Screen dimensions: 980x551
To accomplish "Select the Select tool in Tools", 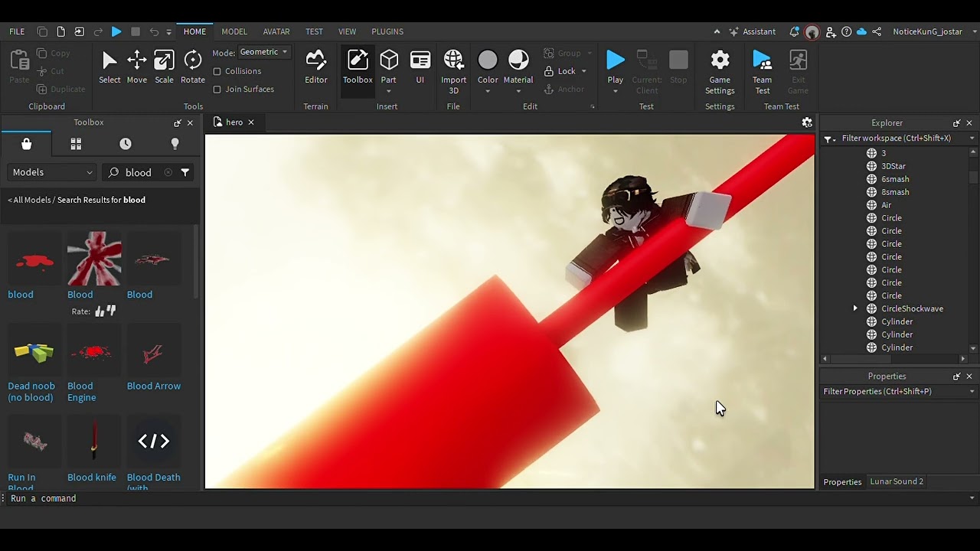I will tap(109, 67).
